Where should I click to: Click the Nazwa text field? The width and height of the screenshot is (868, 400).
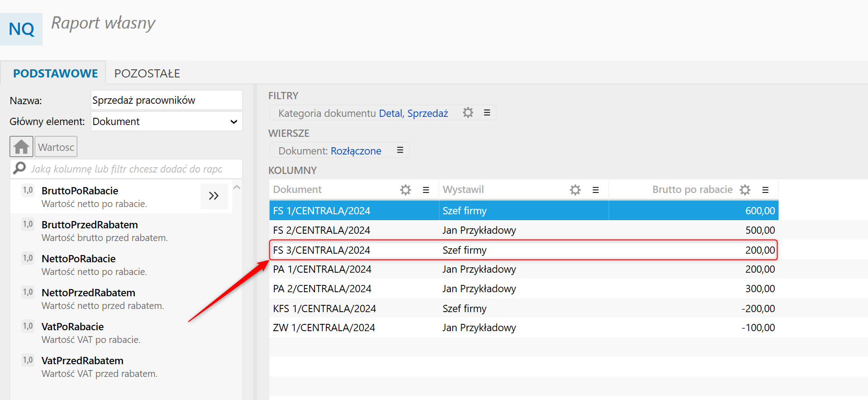point(167,100)
